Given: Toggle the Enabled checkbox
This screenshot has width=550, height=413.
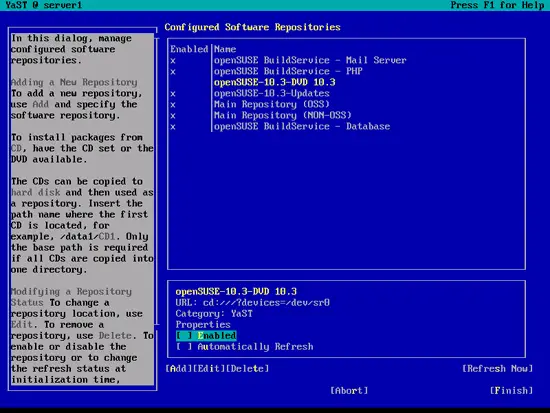Looking at the screenshot, I should (206, 336).
